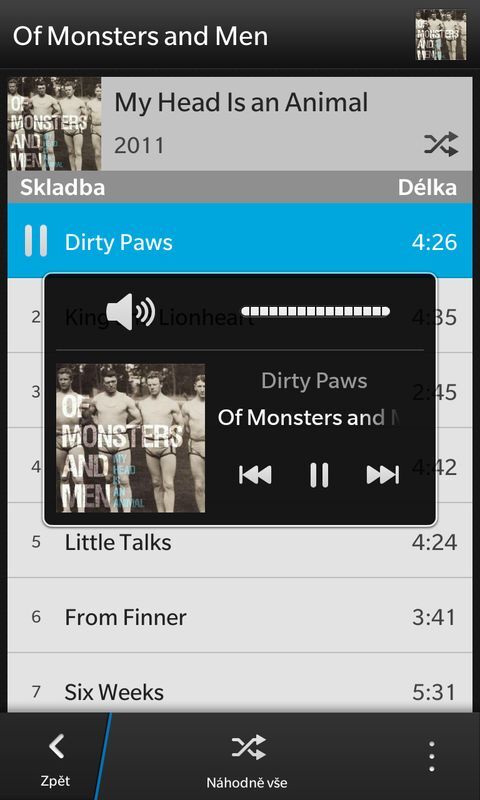Screen dimensions: 480x800
Task: Play the track Little Talks
Action: 240,541
